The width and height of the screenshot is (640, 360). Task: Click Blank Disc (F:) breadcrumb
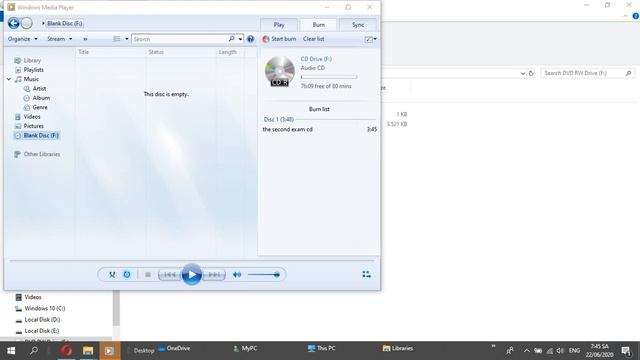point(65,23)
